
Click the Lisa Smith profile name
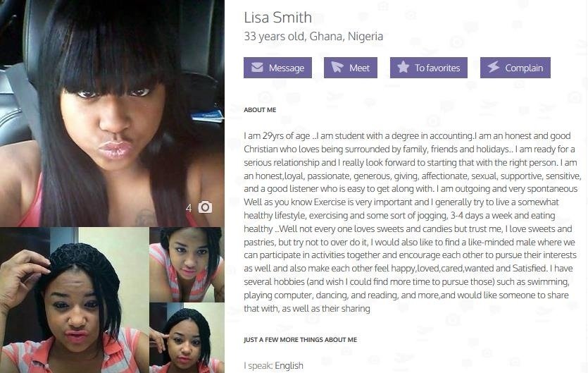point(278,18)
